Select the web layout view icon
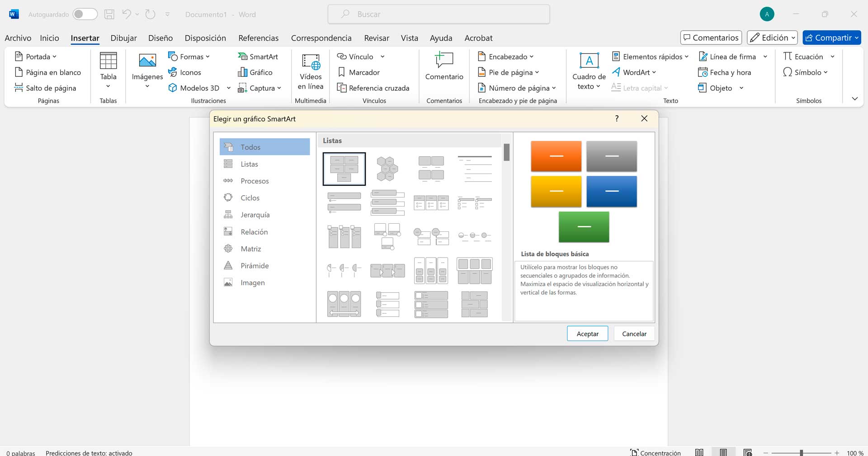868x456 pixels. (748, 452)
